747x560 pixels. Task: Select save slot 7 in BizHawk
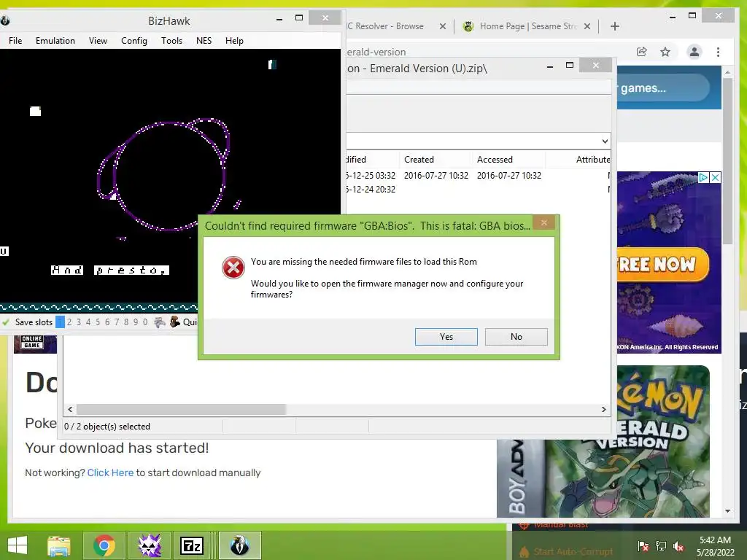[117, 322]
